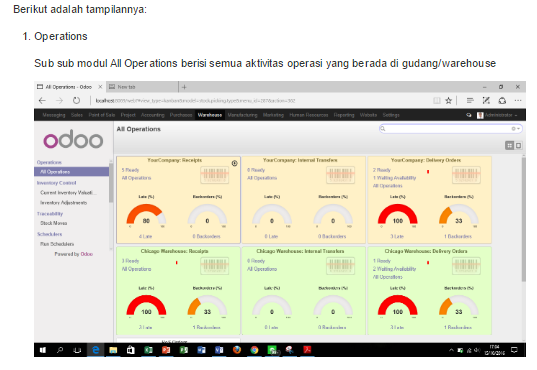
Task: Select the Warehouse menu
Action: point(210,115)
